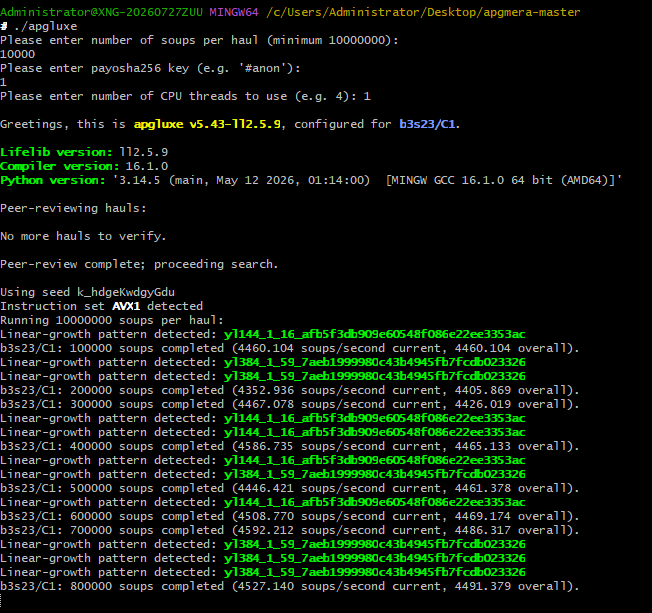Click the '600000 soups completed' line
Image resolution: width=652 pixels, height=613 pixels.
coord(289,516)
